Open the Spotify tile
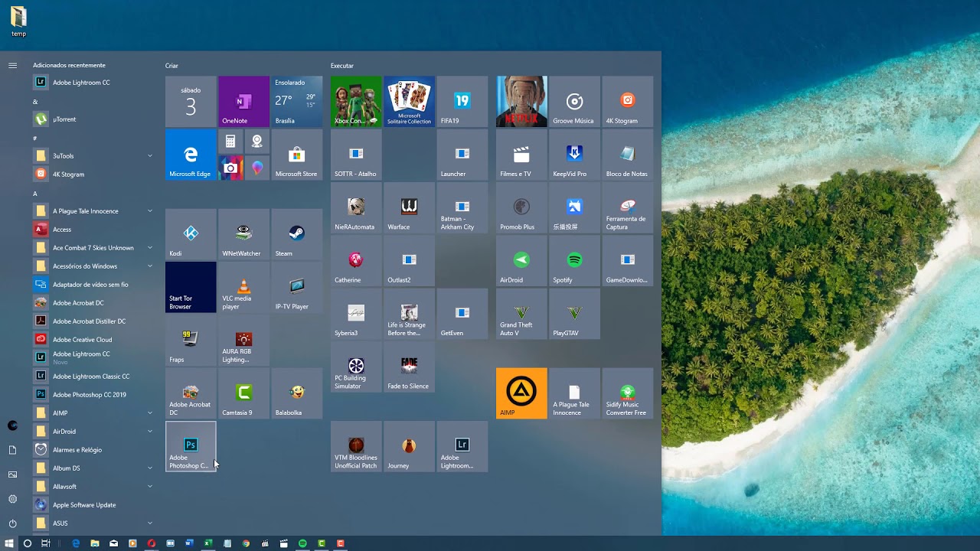Screen dimensions: 980x551 [574, 260]
